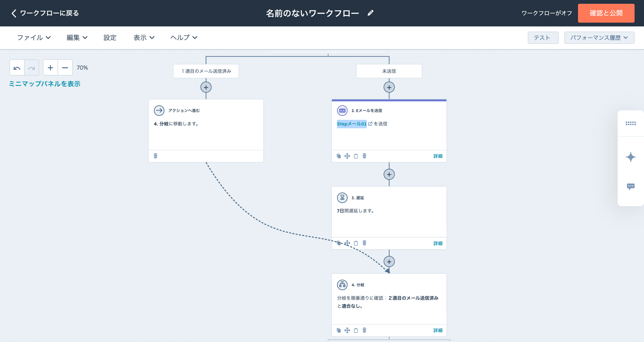
Task: Open the 表示 menu
Action: 144,38
